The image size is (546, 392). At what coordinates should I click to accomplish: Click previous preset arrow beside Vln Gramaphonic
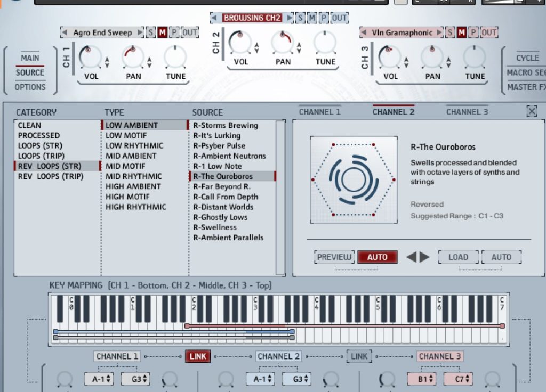(x=365, y=33)
